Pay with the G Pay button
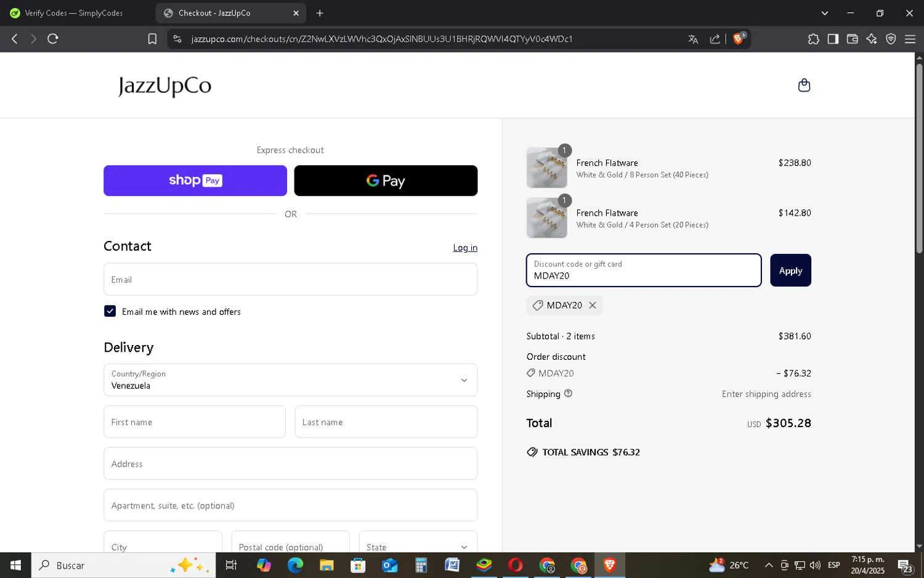The width and height of the screenshot is (924, 578). click(386, 181)
